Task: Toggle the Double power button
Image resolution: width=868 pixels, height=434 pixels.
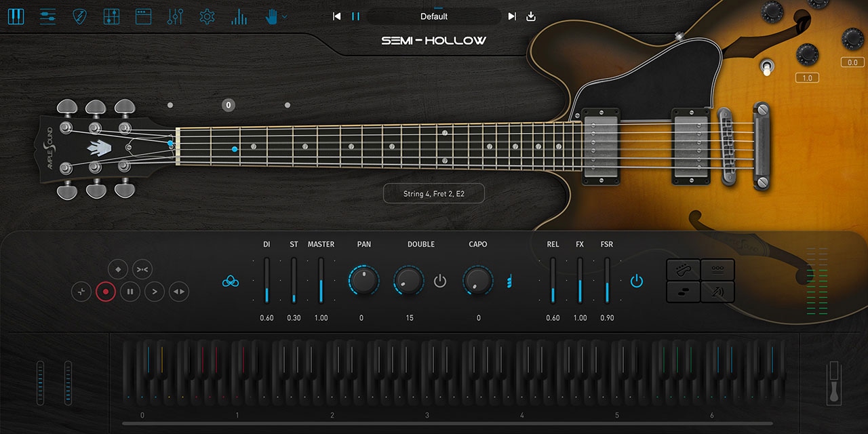Action: 440,281
